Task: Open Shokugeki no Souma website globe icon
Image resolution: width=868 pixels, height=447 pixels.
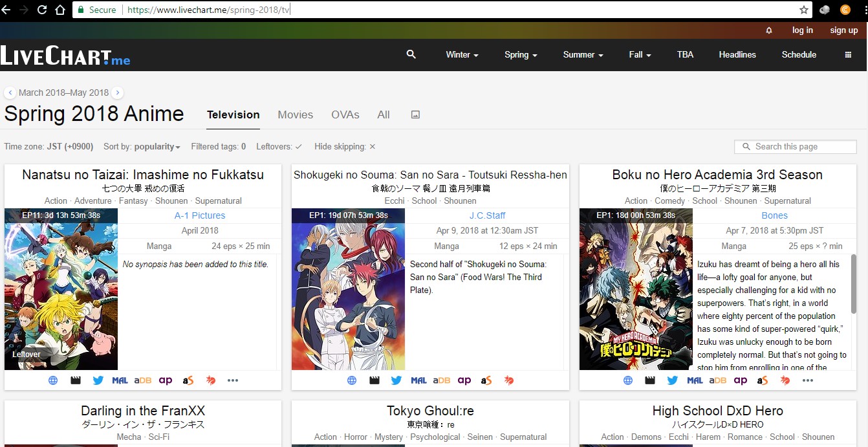Action: point(352,380)
